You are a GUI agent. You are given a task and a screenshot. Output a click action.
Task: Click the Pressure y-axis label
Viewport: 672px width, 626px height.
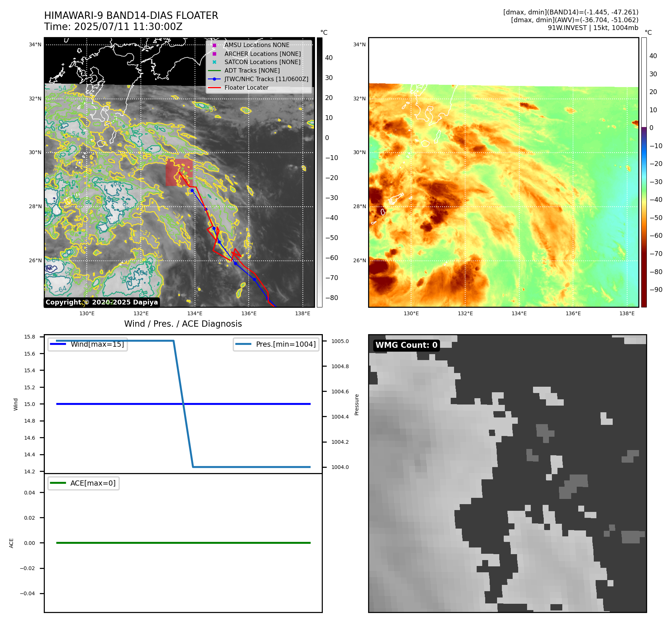[x=357, y=404]
